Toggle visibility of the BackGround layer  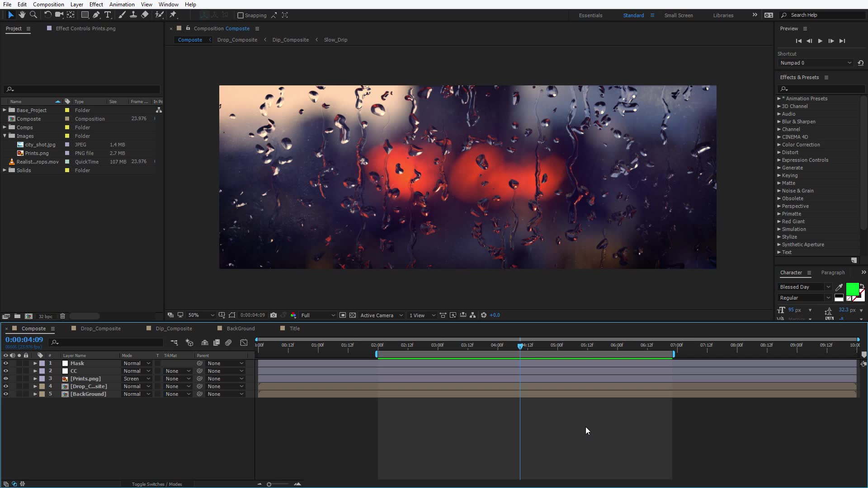point(6,394)
